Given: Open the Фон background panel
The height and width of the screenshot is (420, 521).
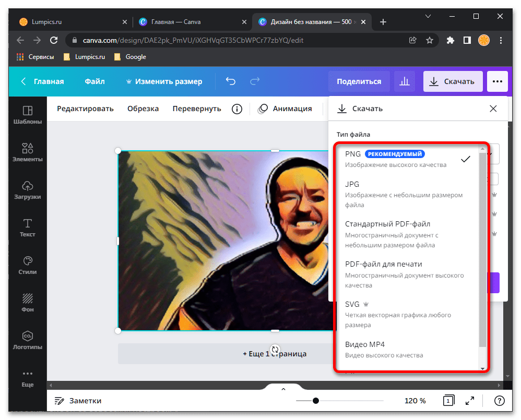Looking at the screenshot, I should click(28, 303).
